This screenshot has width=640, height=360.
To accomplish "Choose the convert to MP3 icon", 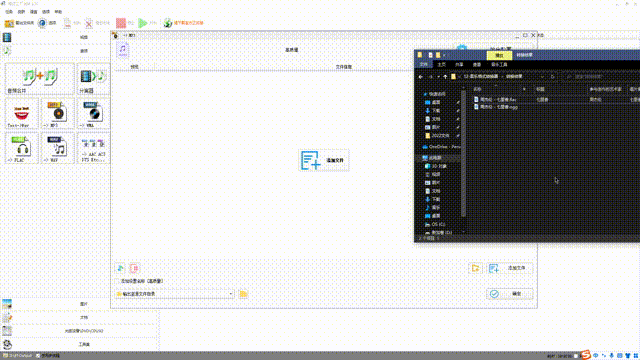I will pos(57,113).
